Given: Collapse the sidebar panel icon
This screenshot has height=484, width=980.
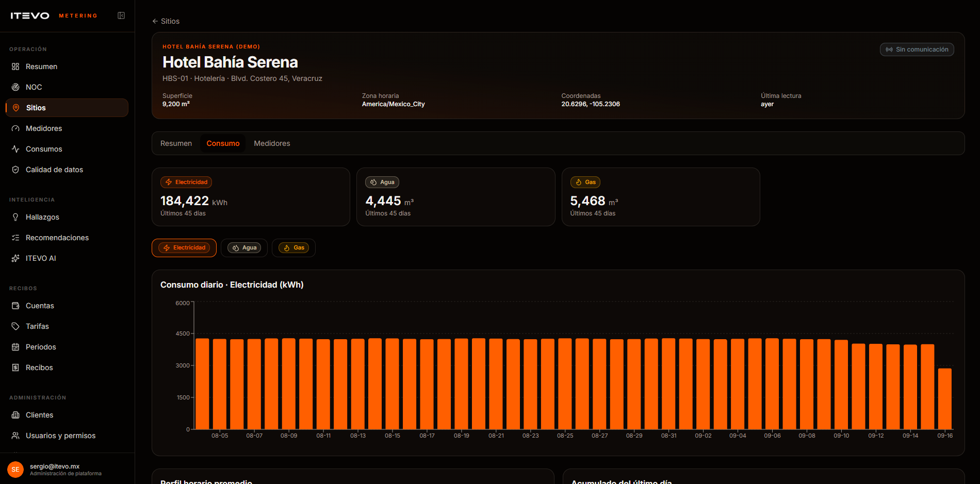Looking at the screenshot, I should [x=121, y=15].
